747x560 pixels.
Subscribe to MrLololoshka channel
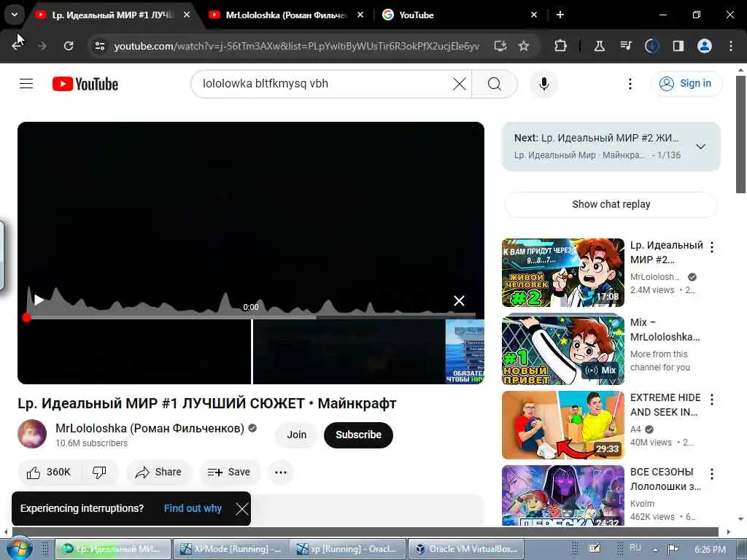(358, 435)
